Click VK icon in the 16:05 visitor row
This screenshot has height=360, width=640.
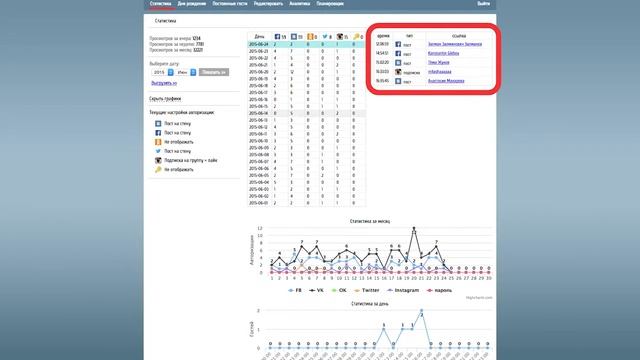[398, 81]
